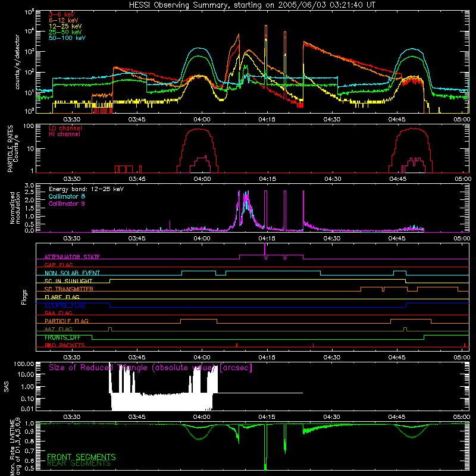Click the deepest livetime dip at the plot bottom
Screen dimensions: 476x476
pos(265,447)
